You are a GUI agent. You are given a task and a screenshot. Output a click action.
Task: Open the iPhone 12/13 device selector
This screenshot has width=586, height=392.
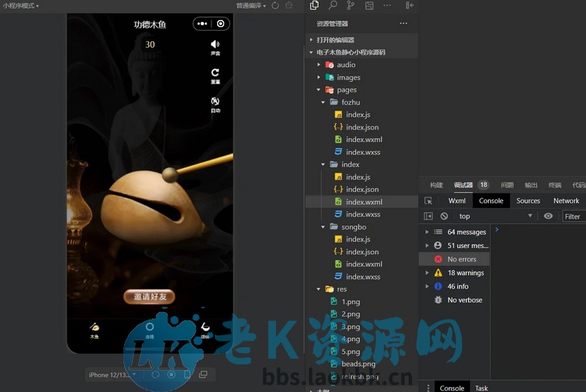coord(112,374)
